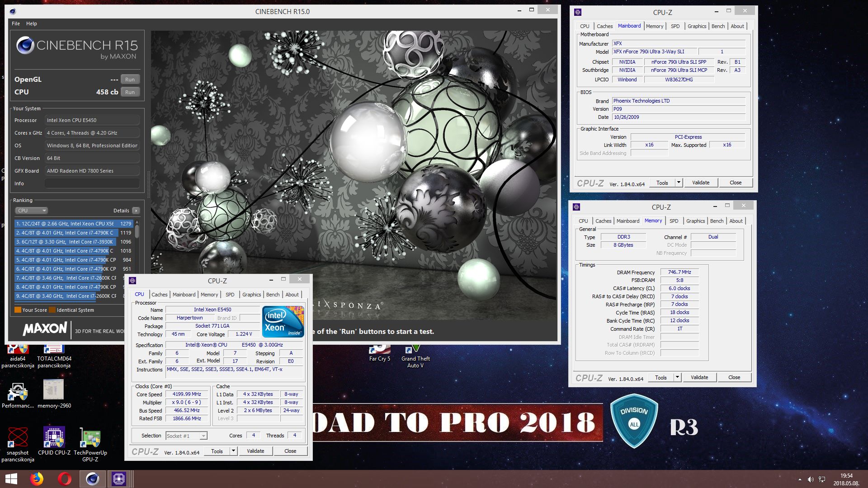Switch to Cinebench taskbar icon
Screen dimensions: 868x488
[x=92, y=479]
